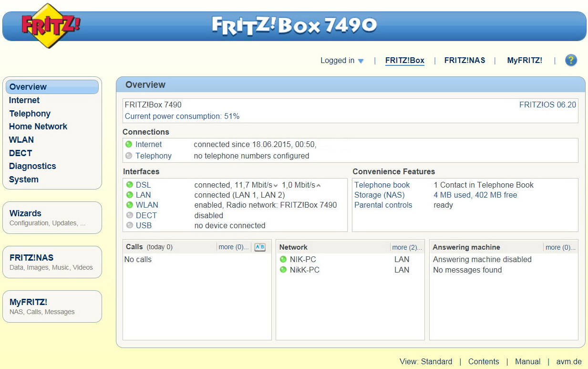Open the Telephone book link
This screenshot has width=588, height=369.
(382, 185)
